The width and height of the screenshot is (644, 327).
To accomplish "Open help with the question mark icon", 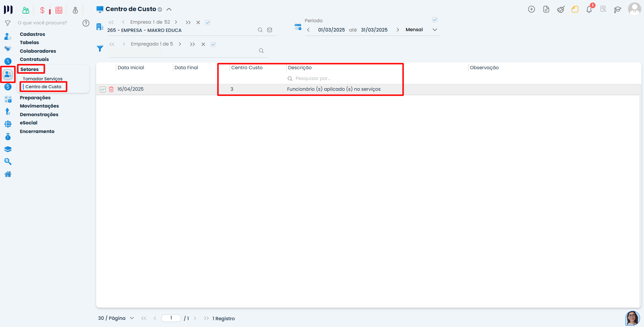I will 86,23.
